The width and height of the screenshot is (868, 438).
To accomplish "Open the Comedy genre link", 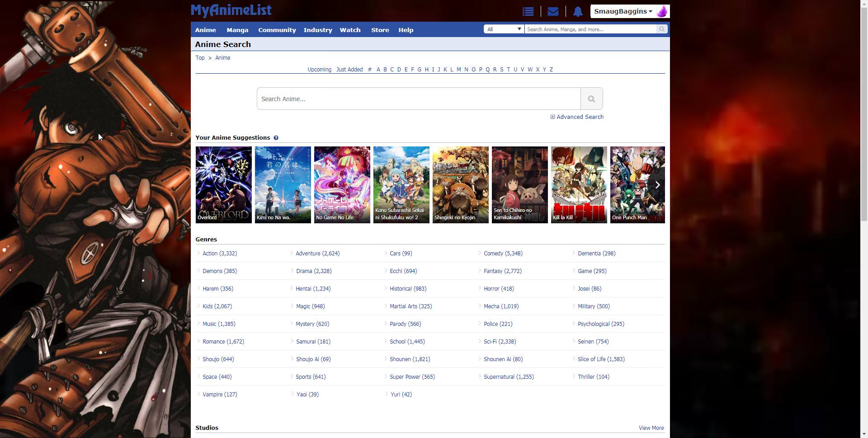I will tap(503, 254).
